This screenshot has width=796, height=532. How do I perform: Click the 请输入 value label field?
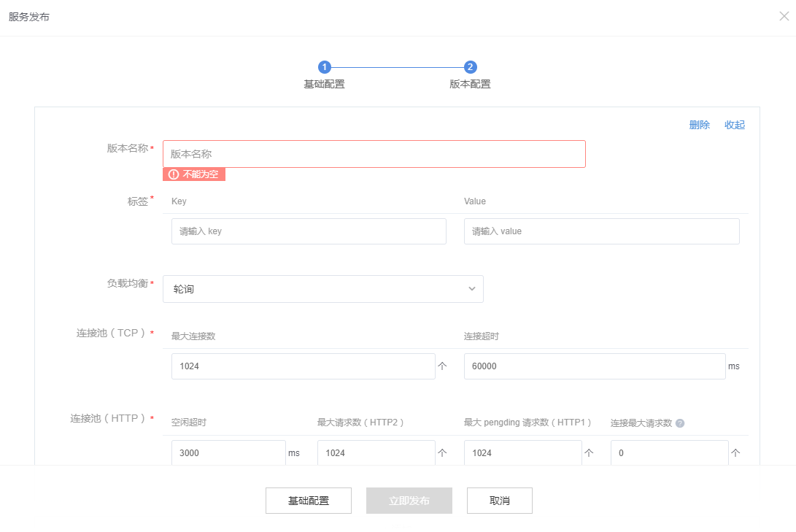(x=601, y=231)
